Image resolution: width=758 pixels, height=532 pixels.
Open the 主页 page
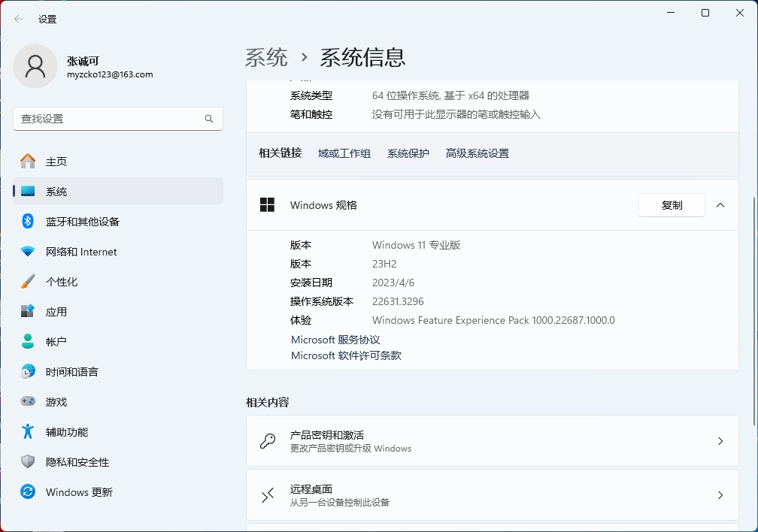click(x=118, y=162)
